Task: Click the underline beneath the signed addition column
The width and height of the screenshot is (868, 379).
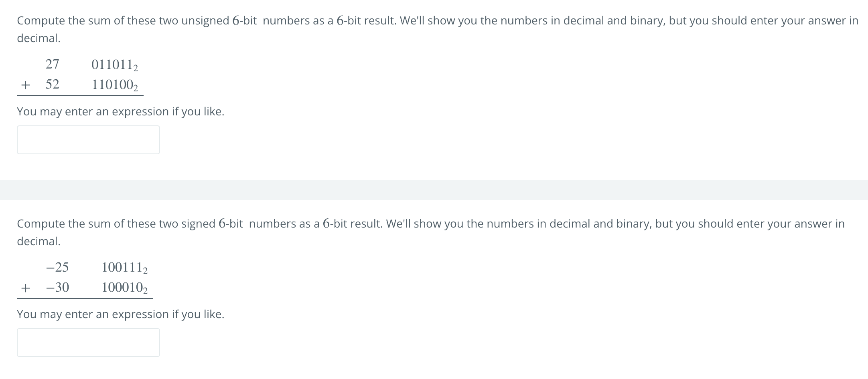Action: click(x=85, y=298)
